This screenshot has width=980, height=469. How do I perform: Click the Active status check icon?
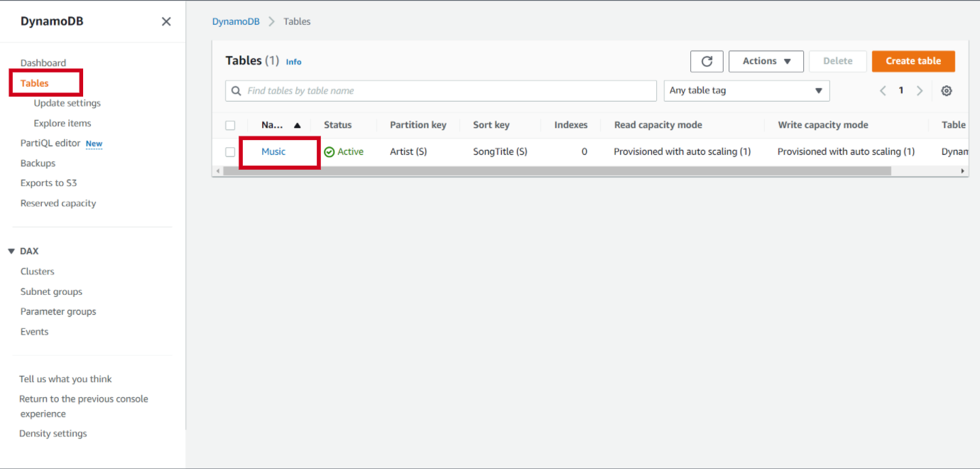pyautogui.click(x=329, y=152)
